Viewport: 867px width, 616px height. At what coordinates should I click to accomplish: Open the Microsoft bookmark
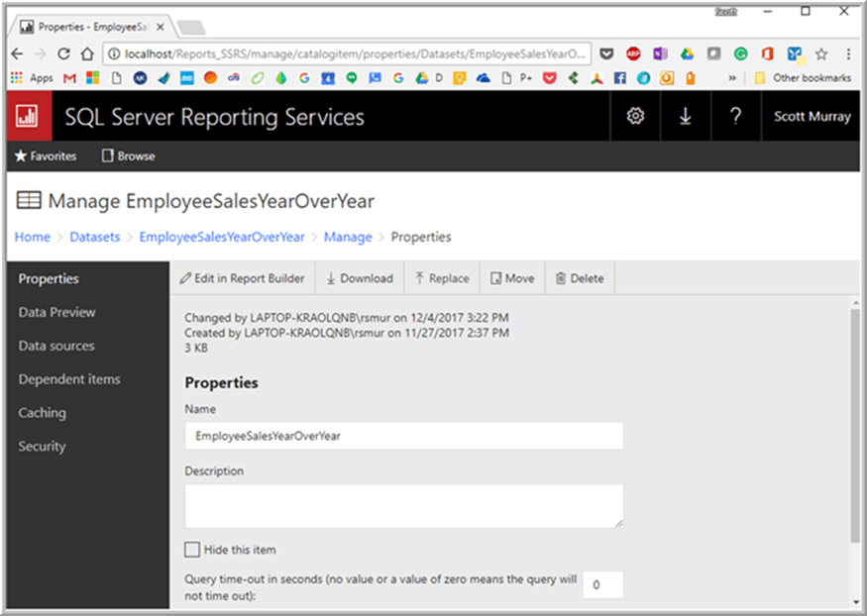[92, 78]
